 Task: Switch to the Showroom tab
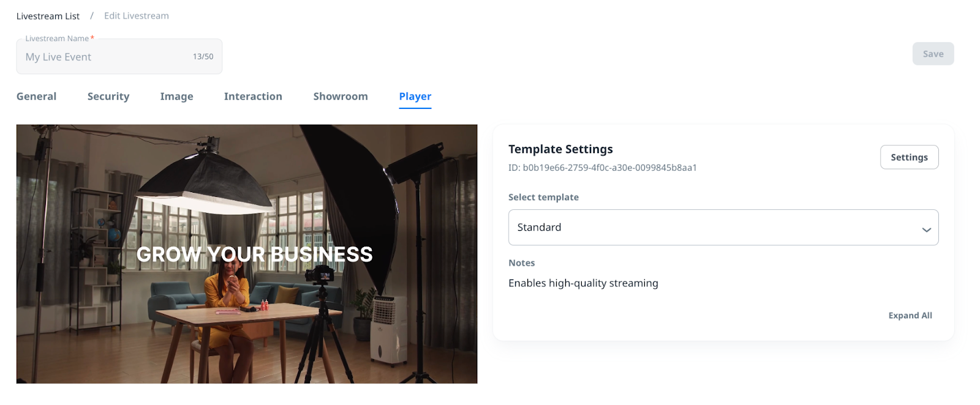point(341,97)
